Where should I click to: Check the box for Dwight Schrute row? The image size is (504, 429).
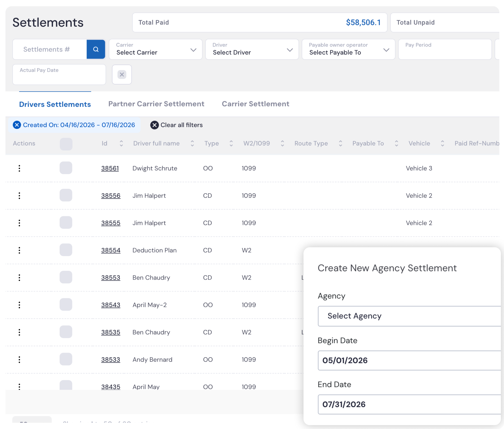pos(66,168)
